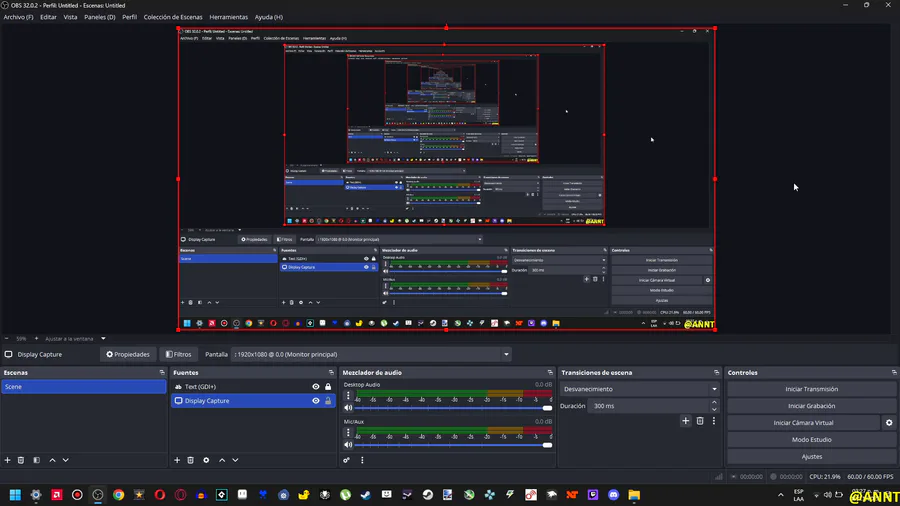Open Colección de Escenas menu
The width and height of the screenshot is (900, 506).
point(173,17)
